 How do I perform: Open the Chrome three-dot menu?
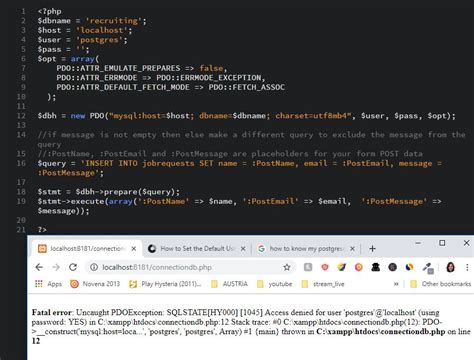pos(467,267)
